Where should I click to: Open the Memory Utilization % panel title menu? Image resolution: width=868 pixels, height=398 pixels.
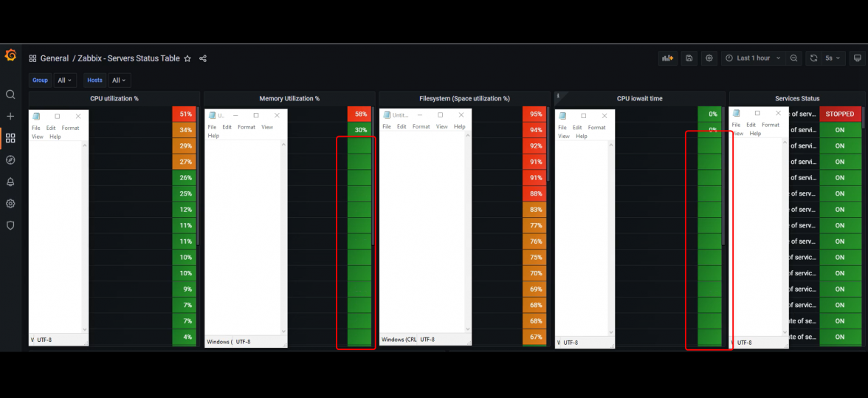tap(289, 98)
